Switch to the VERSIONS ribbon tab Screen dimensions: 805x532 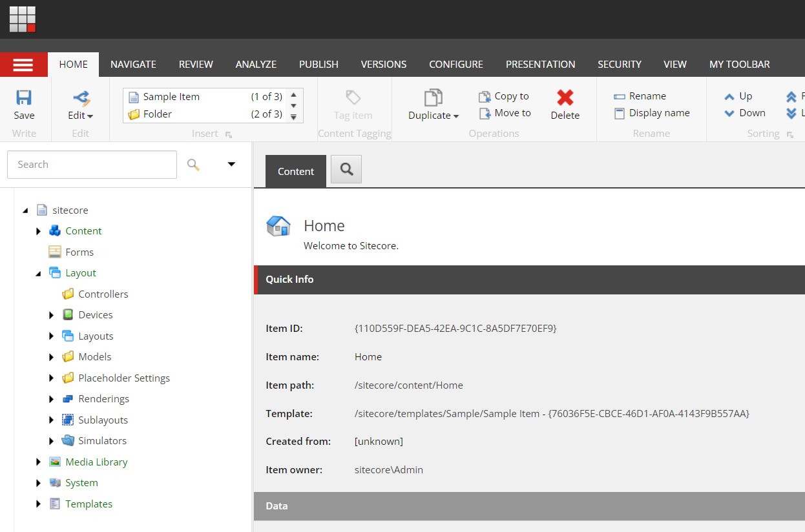(x=384, y=65)
